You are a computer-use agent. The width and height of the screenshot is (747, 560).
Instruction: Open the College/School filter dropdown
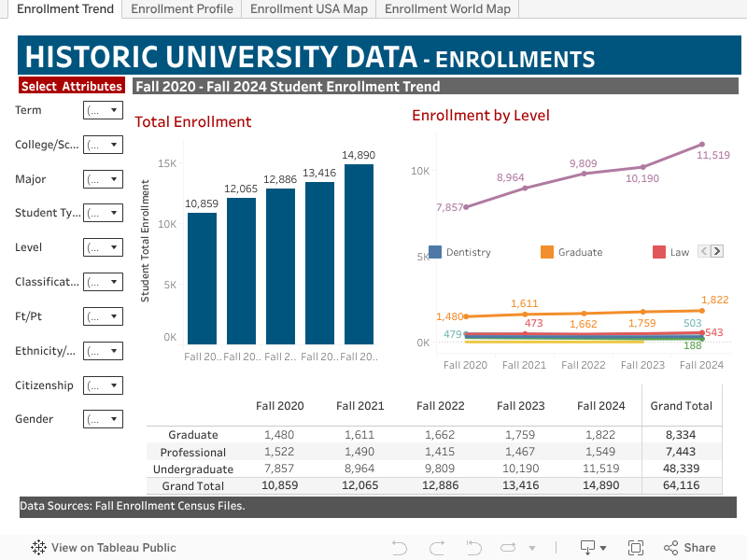click(103, 145)
